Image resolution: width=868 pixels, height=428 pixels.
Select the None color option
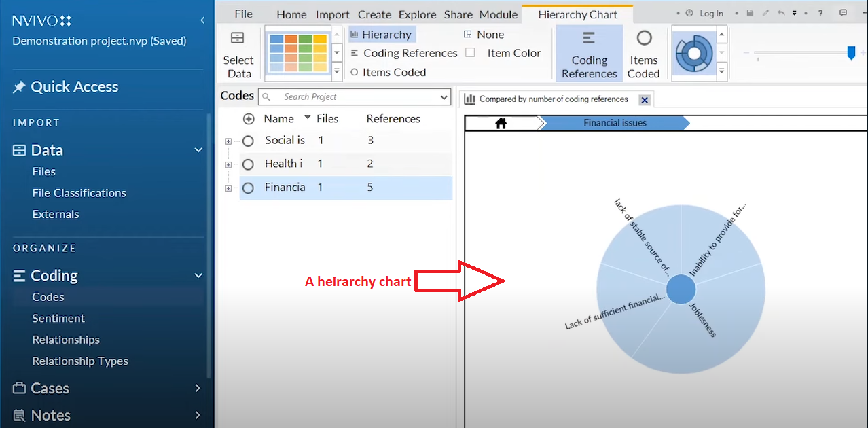pos(484,35)
